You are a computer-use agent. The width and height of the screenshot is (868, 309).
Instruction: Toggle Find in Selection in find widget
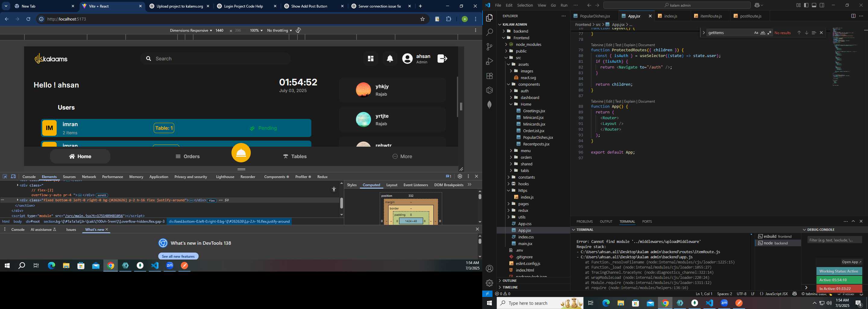(x=814, y=33)
